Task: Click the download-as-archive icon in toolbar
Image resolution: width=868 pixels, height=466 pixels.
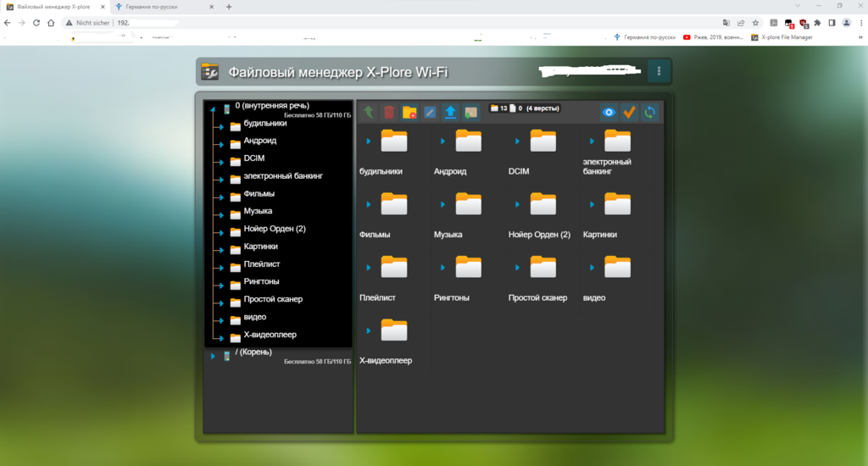Action: click(471, 113)
